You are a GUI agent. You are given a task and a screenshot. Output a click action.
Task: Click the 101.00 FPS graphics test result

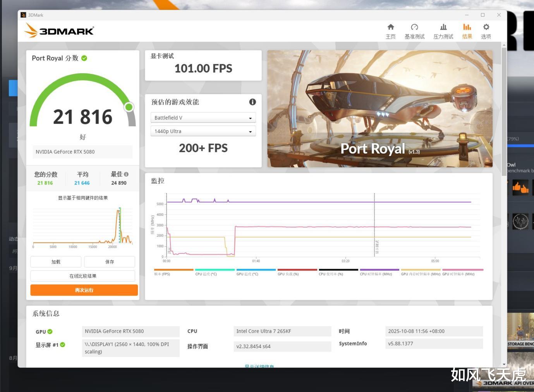tap(203, 69)
